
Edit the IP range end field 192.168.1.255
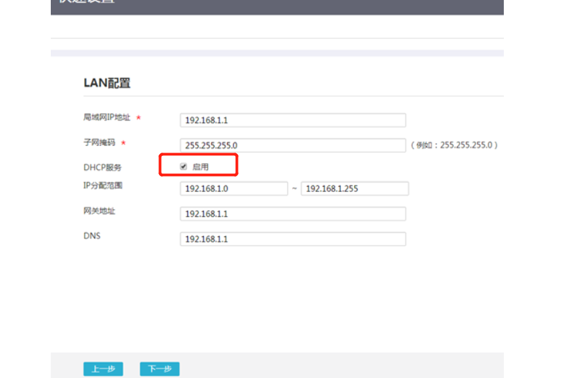pos(354,189)
